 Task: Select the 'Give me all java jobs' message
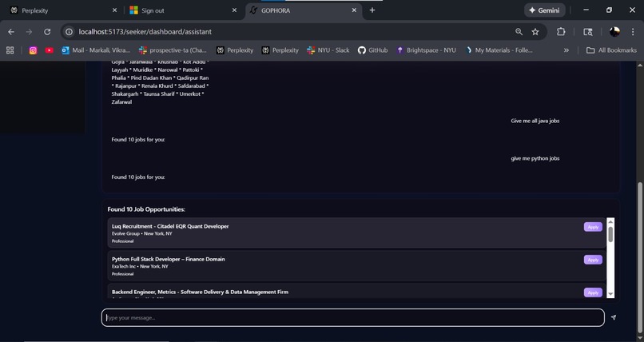[535, 121]
